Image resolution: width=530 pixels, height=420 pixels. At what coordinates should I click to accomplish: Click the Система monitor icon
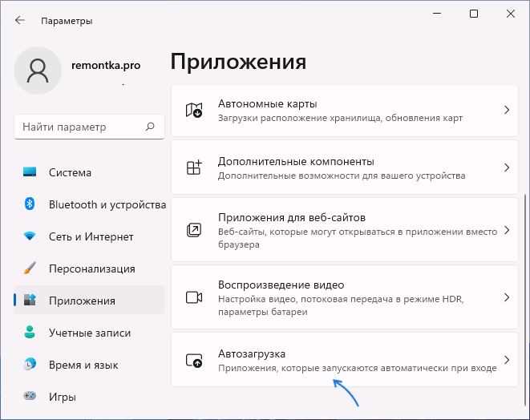[x=30, y=172]
